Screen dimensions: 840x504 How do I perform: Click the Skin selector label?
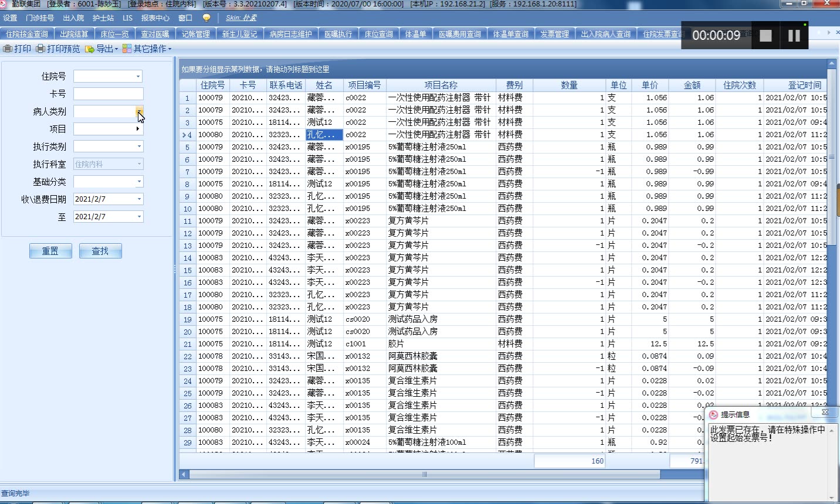(x=241, y=18)
